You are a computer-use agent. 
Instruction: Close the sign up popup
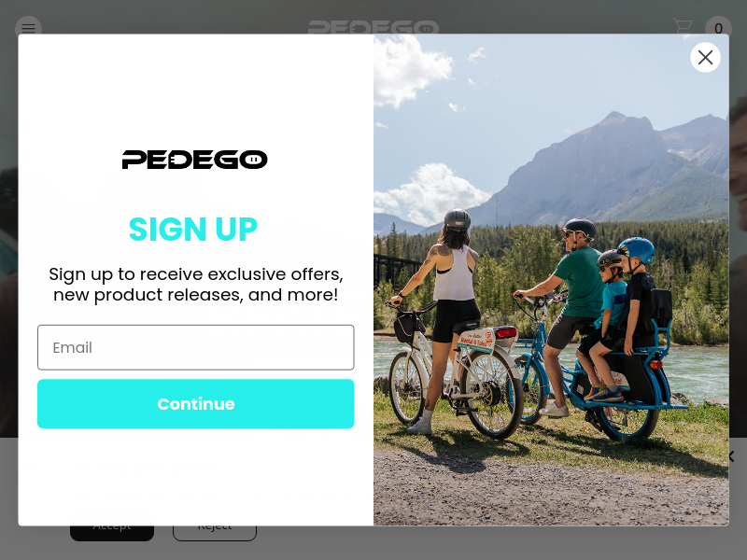pos(705,57)
